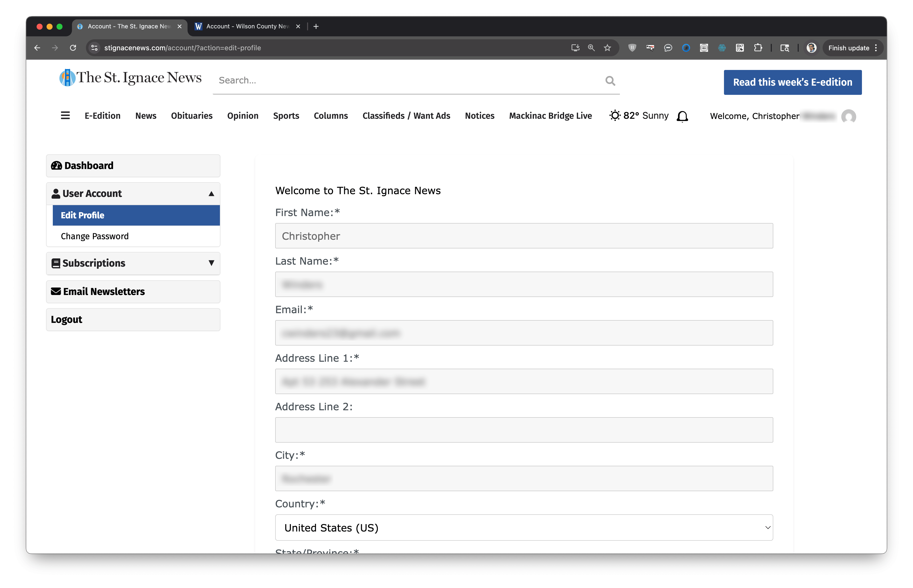Close the Wilson County News tab
This screenshot has height=588, width=913.
point(298,26)
